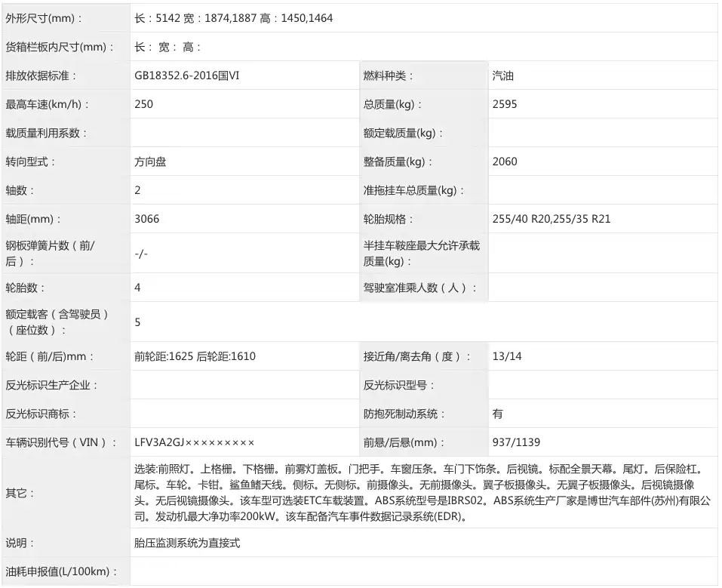Select the track width value 前轮距:1625 后轮距:1610
The width and height of the screenshot is (722, 588).
[195, 356]
